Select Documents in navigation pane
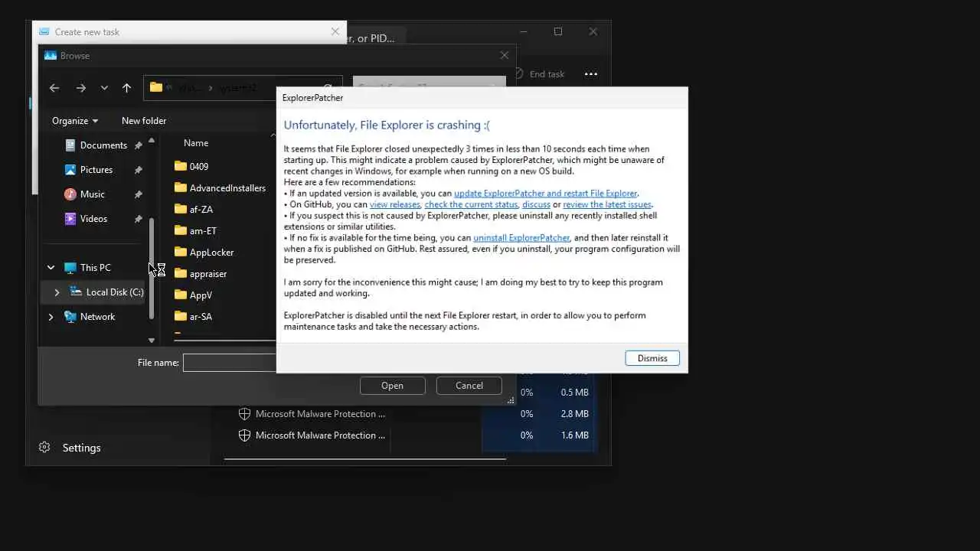The height and width of the screenshot is (551, 980). (103, 145)
